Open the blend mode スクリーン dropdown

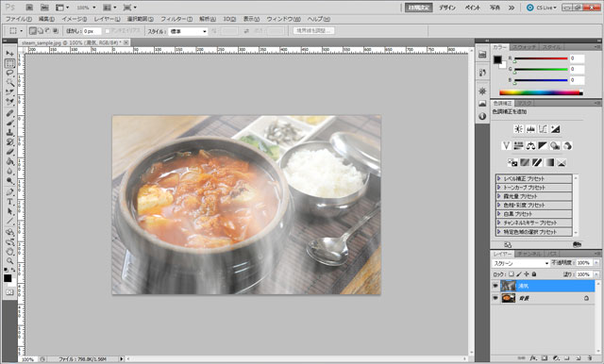point(521,263)
